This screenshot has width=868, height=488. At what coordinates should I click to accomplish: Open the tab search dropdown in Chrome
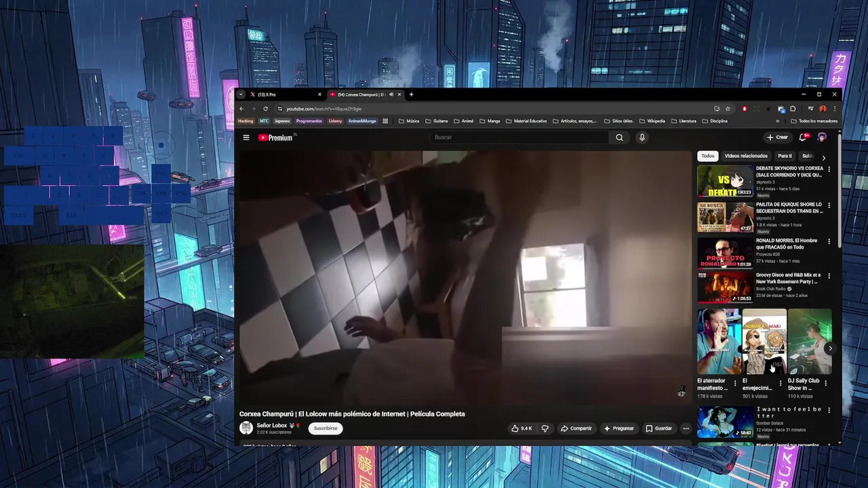point(240,94)
